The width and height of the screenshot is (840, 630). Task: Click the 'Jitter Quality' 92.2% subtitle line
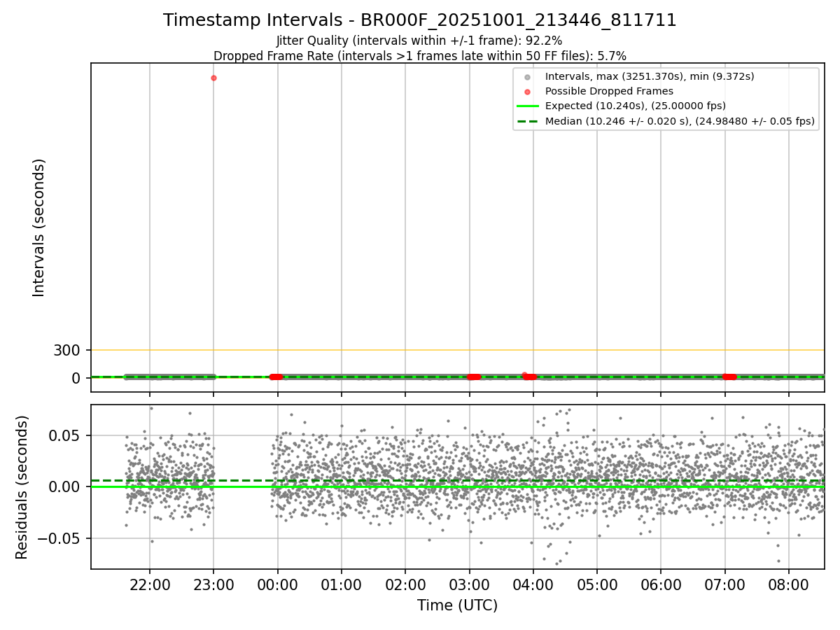click(x=419, y=41)
